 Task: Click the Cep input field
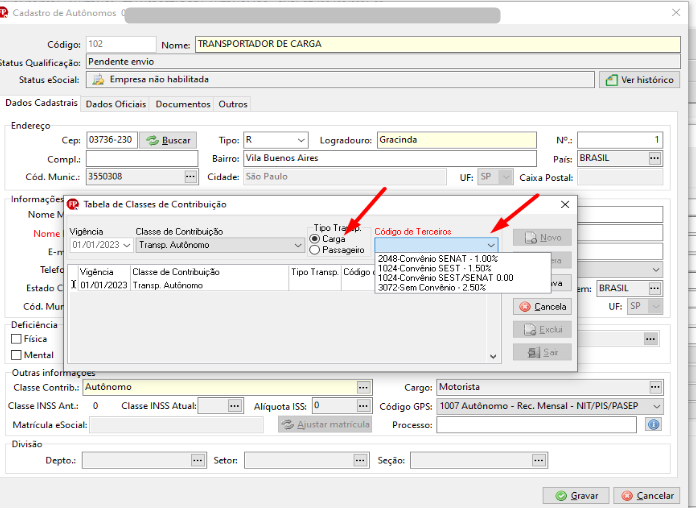click(112, 140)
